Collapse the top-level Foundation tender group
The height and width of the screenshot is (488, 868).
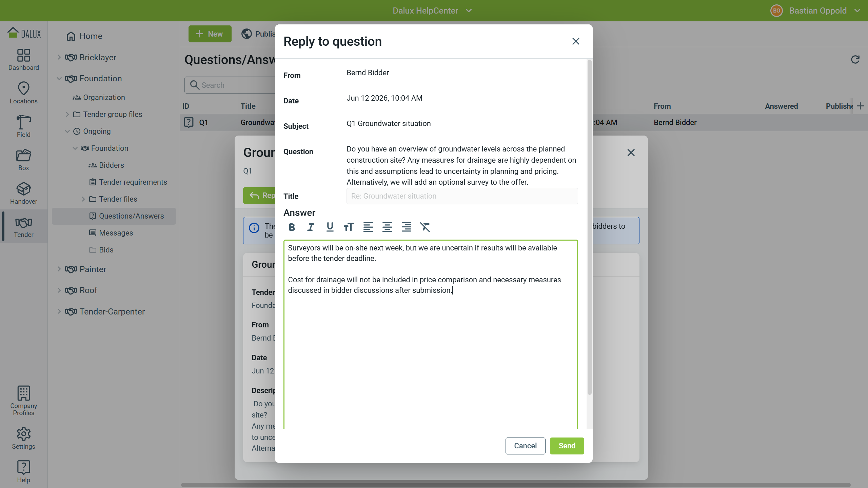click(59, 79)
